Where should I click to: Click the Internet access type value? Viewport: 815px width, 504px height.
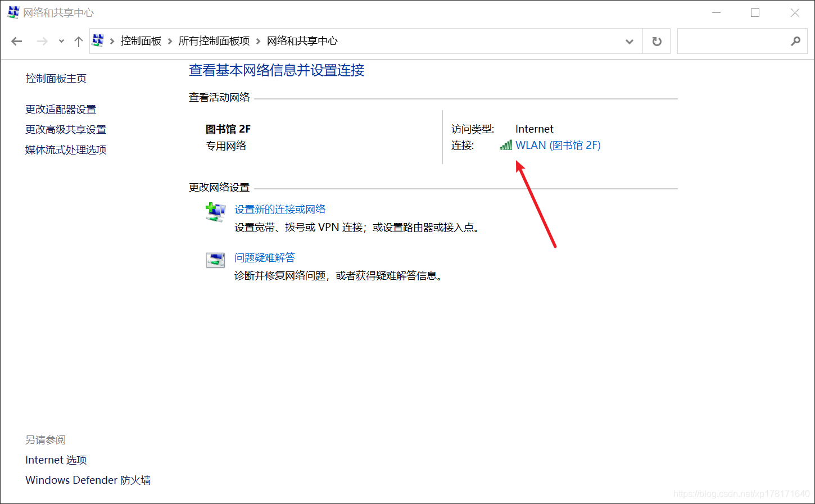[535, 129]
